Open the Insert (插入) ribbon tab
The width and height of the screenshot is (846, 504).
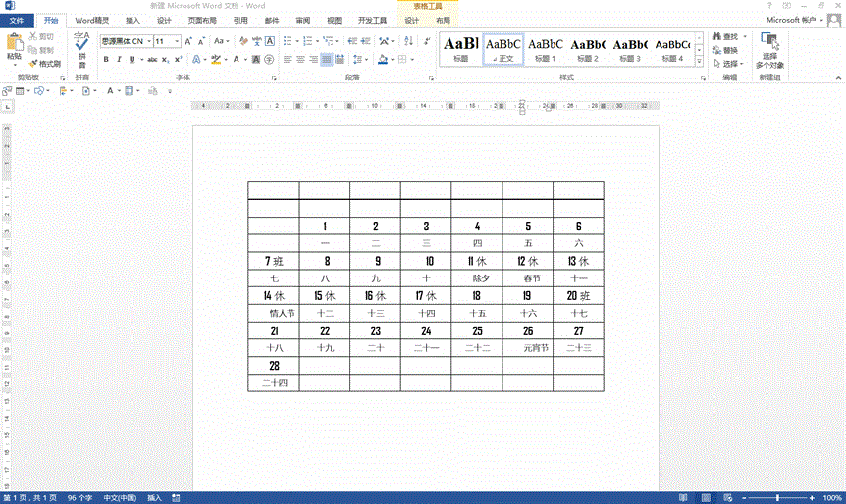[132, 20]
